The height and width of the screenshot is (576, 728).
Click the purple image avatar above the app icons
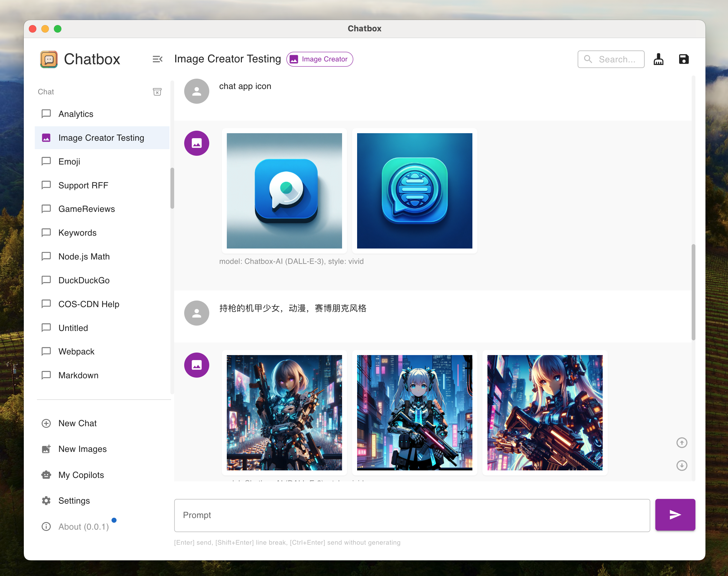pyautogui.click(x=196, y=143)
